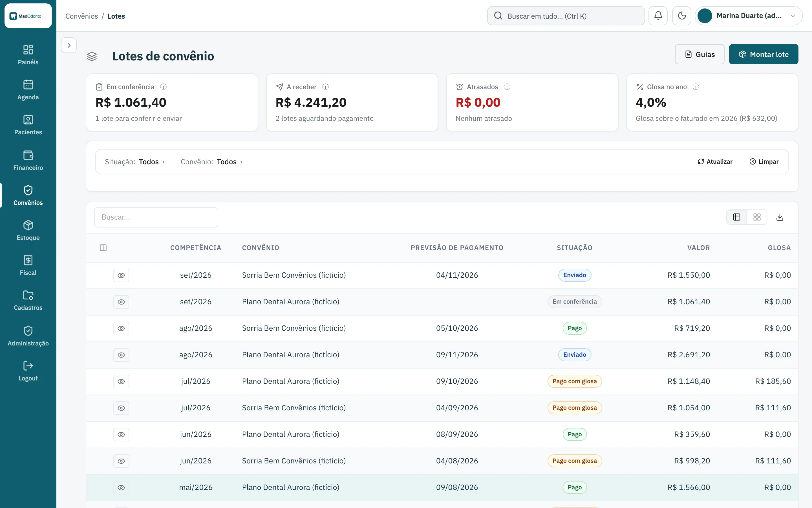
Task: Show info for Em conferência card
Action: [164, 87]
